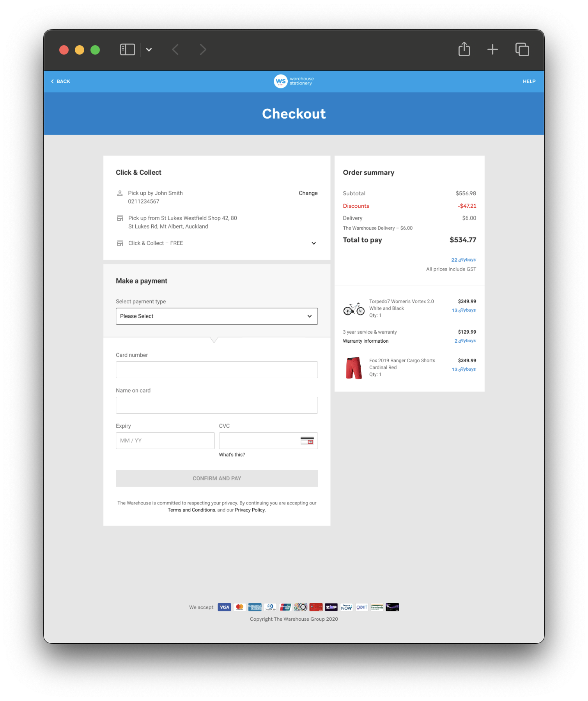Open the Select payment type dropdown
This screenshot has height=701, width=588.
click(217, 316)
